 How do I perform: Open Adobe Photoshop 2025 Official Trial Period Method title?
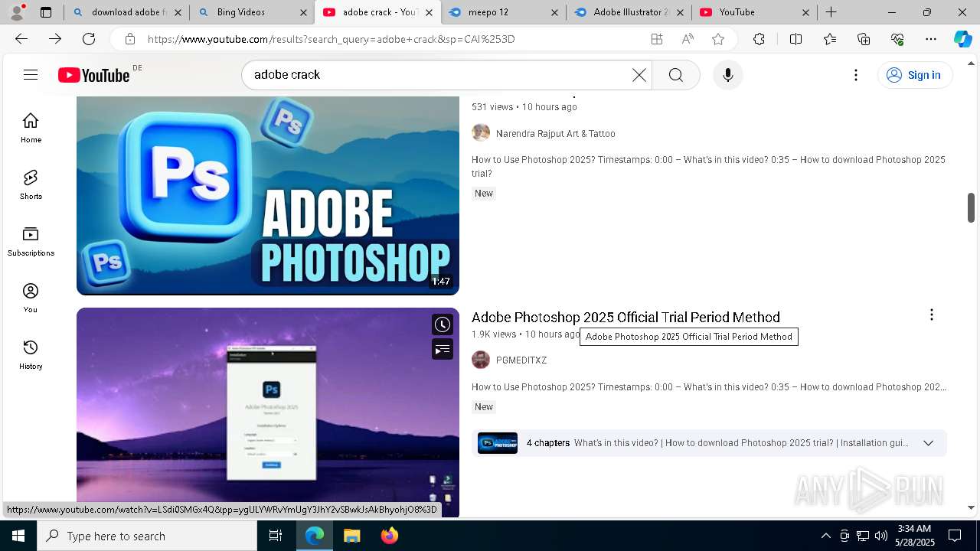(x=626, y=317)
